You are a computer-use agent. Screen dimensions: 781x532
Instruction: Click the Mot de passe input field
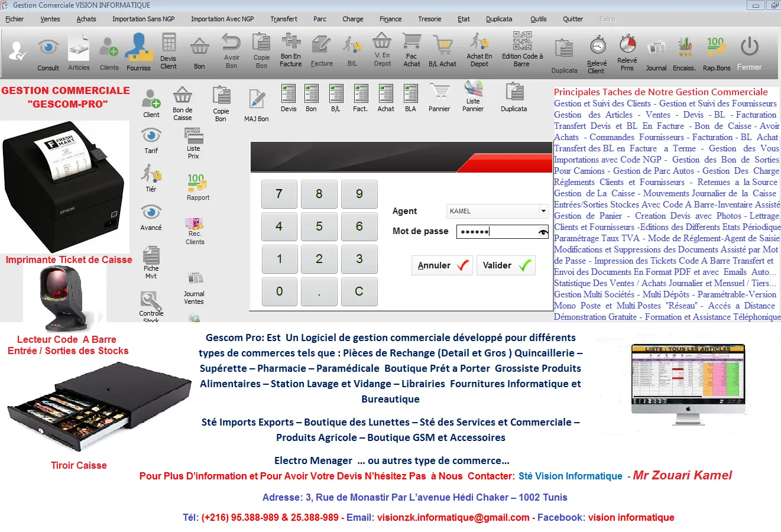(x=495, y=232)
